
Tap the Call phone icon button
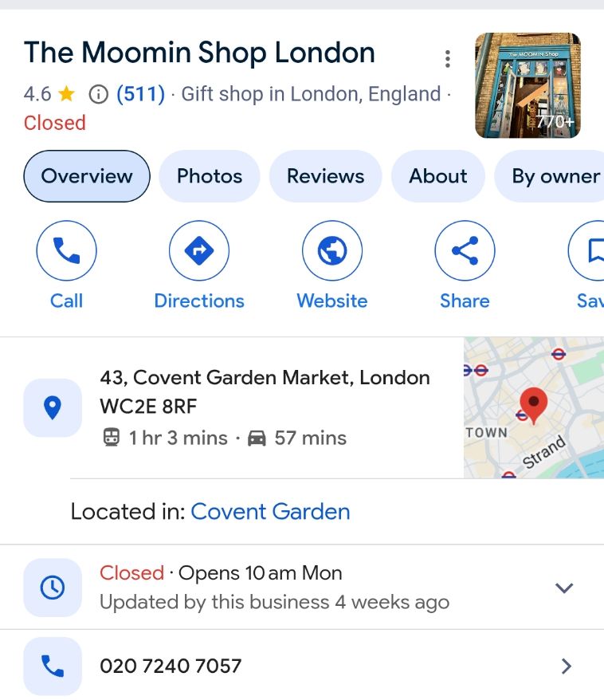(x=66, y=250)
